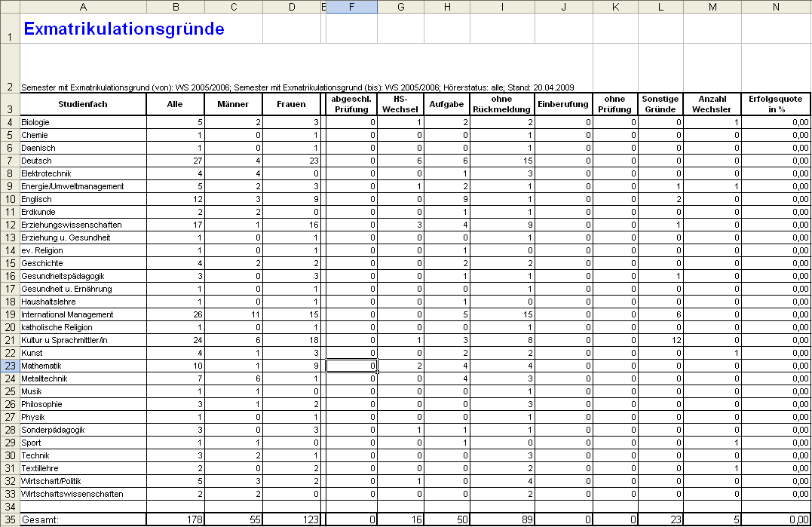
Task: Click the International Management cell
Action: point(83,314)
